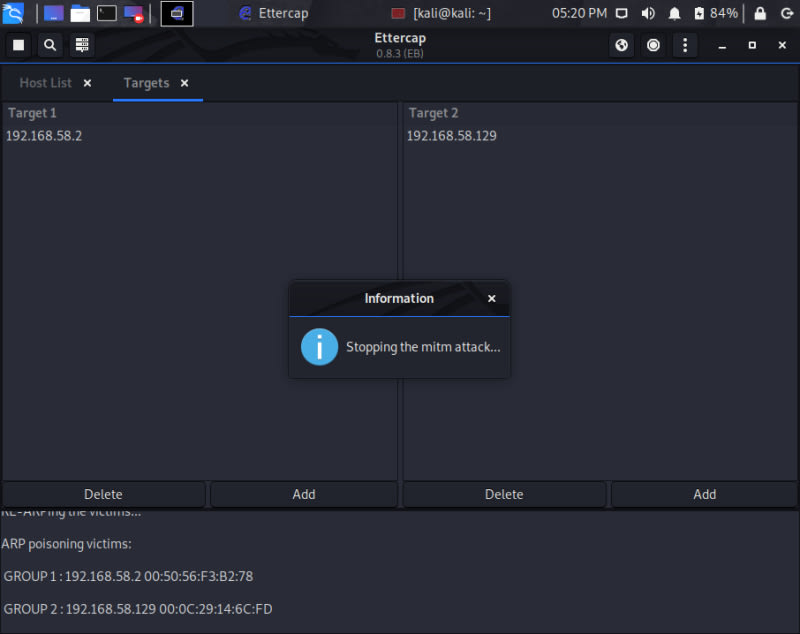Show desktop from taskbar icon
The height and width of the screenshot is (634, 800).
click(x=54, y=13)
